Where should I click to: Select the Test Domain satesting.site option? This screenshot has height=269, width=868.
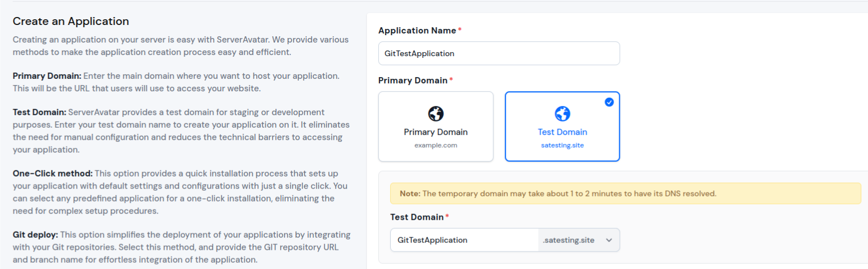562,127
